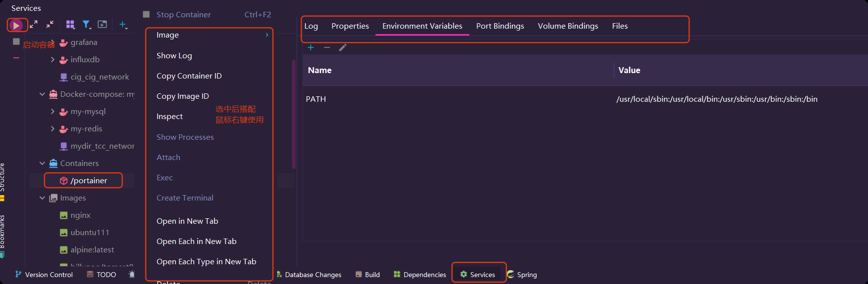
Task: Start the container with the play button
Action: 16,25
